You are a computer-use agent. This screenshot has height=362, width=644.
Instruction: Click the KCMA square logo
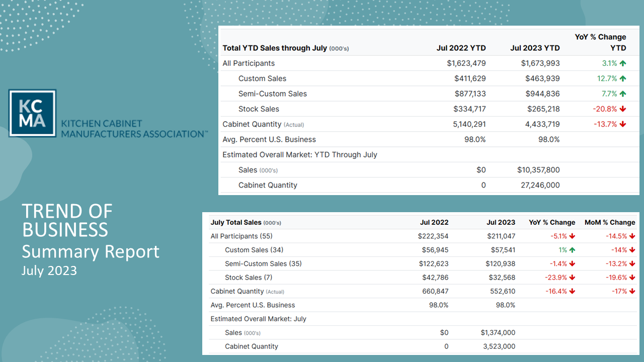pos(32,113)
